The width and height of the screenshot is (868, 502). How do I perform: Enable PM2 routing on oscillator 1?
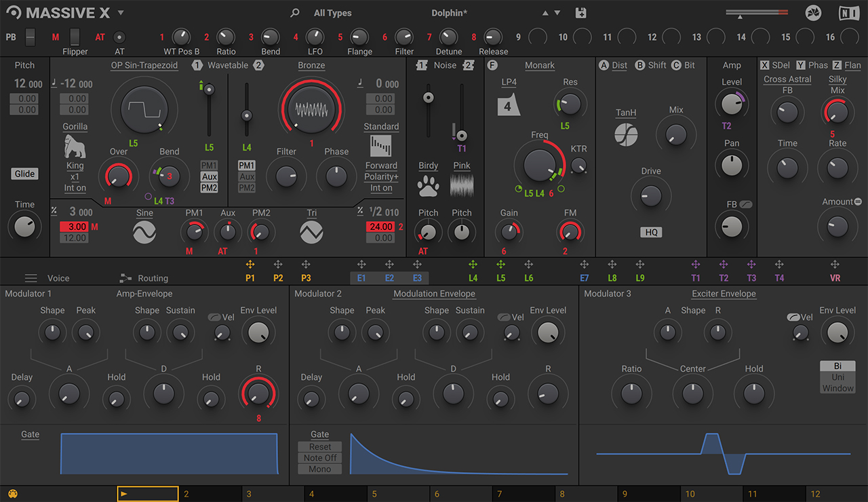pos(210,188)
